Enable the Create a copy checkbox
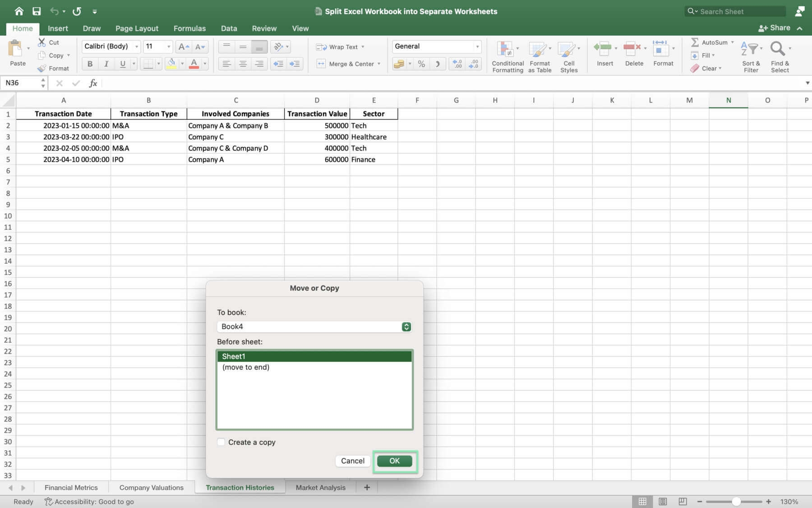812x508 pixels. point(221,442)
